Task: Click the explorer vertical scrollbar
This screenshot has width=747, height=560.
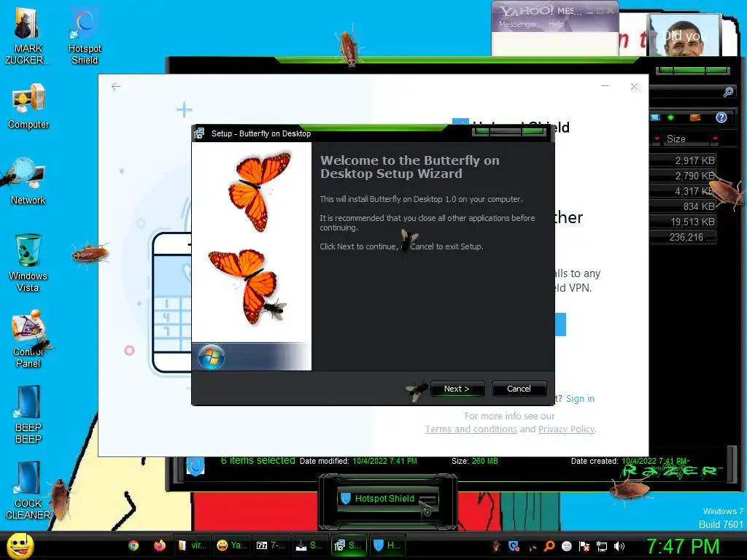Action: (732, 464)
